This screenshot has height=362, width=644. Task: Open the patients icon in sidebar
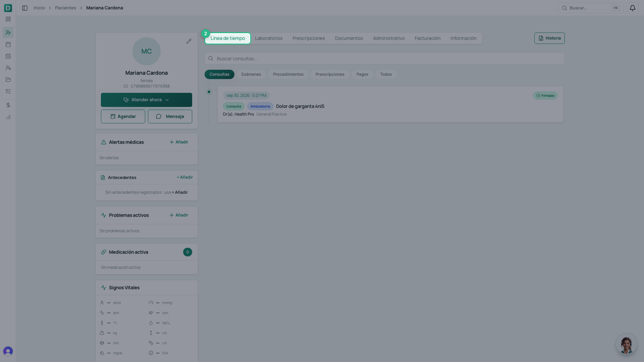[x=8, y=33]
